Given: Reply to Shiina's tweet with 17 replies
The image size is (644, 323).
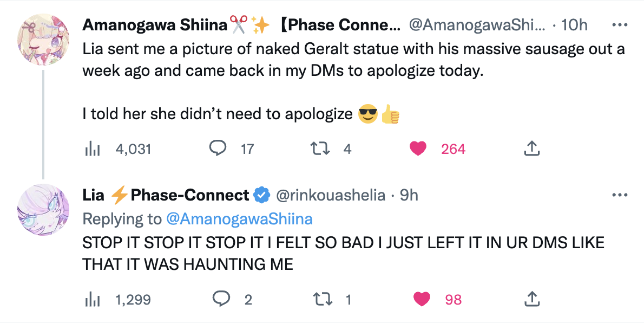Looking at the screenshot, I should (218, 149).
